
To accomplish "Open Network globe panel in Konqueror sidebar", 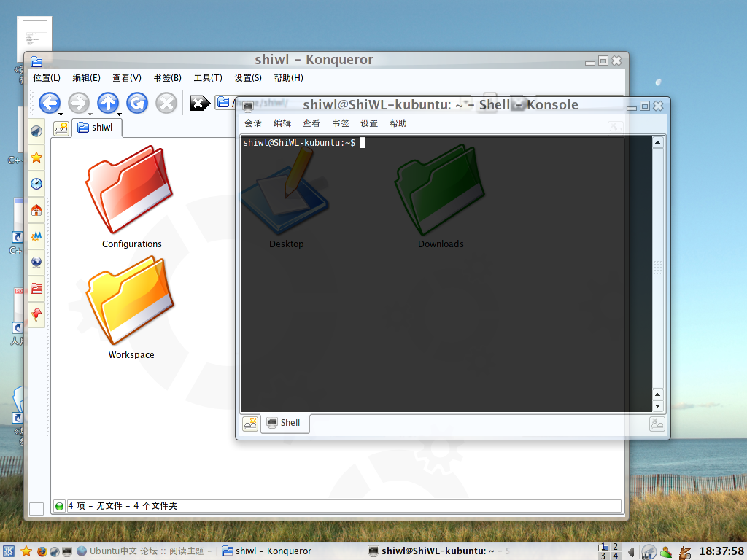I will tap(36, 262).
